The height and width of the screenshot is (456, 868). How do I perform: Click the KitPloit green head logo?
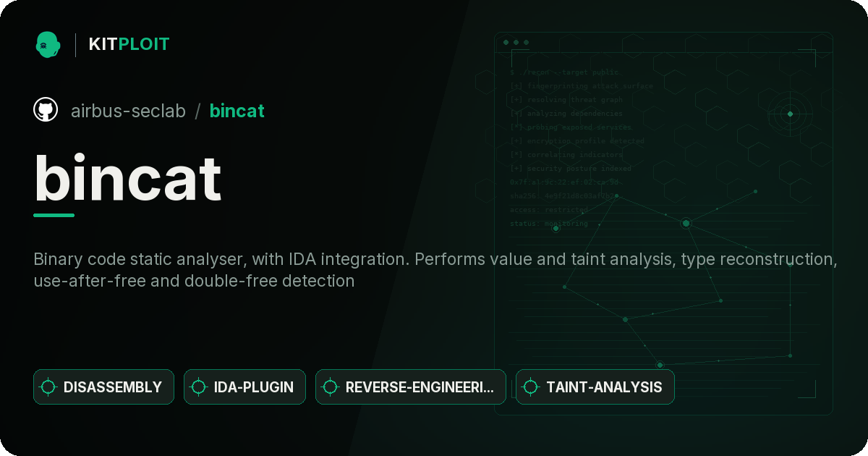click(48, 44)
